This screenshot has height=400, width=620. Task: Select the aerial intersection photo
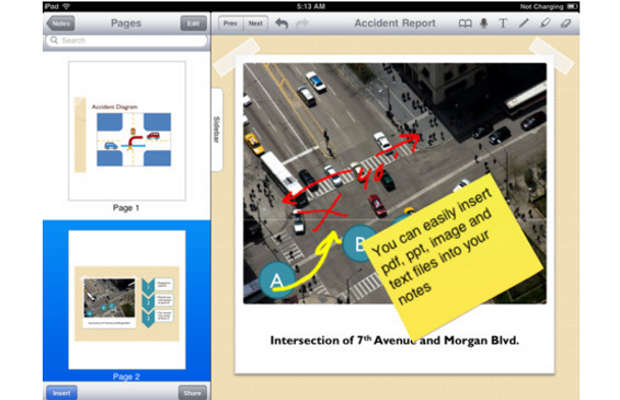click(x=395, y=183)
